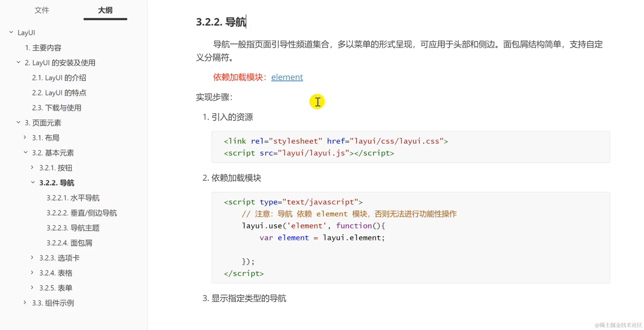Click the script type text/javascript line
644x330 pixels.
tap(293, 202)
